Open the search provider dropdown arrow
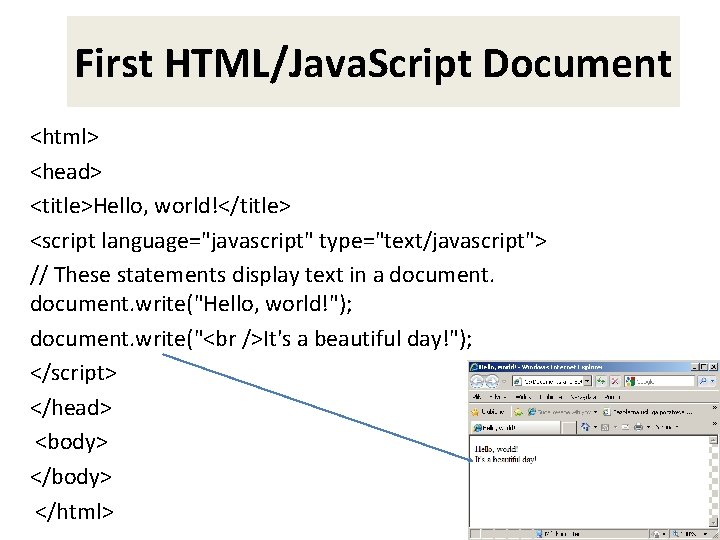The width and height of the screenshot is (720, 540). point(713,381)
